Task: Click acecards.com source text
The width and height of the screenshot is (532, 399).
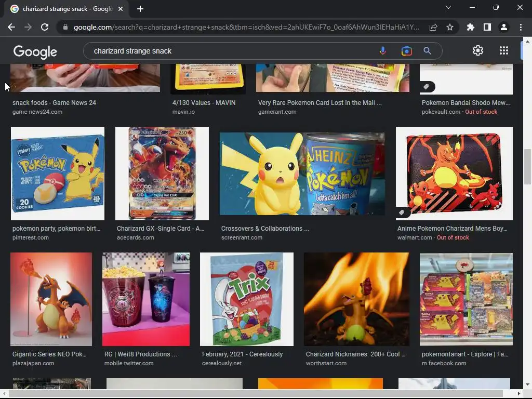Action: click(x=136, y=237)
